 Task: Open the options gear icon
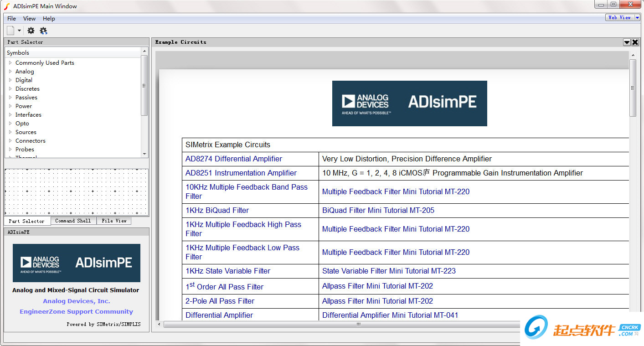pos(31,31)
